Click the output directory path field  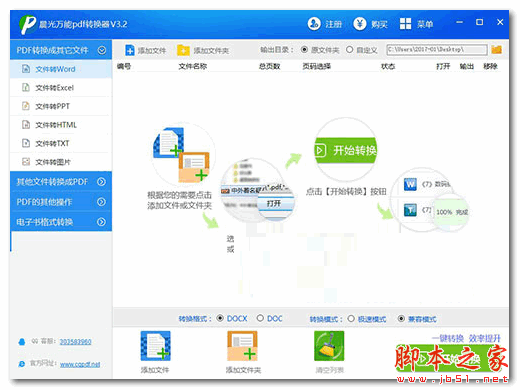click(x=437, y=50)
